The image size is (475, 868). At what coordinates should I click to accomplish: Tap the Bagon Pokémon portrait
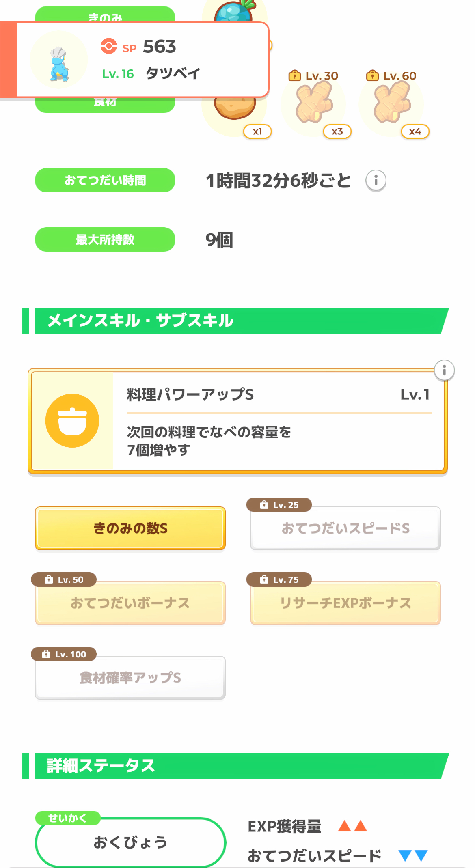pos(59,61)
